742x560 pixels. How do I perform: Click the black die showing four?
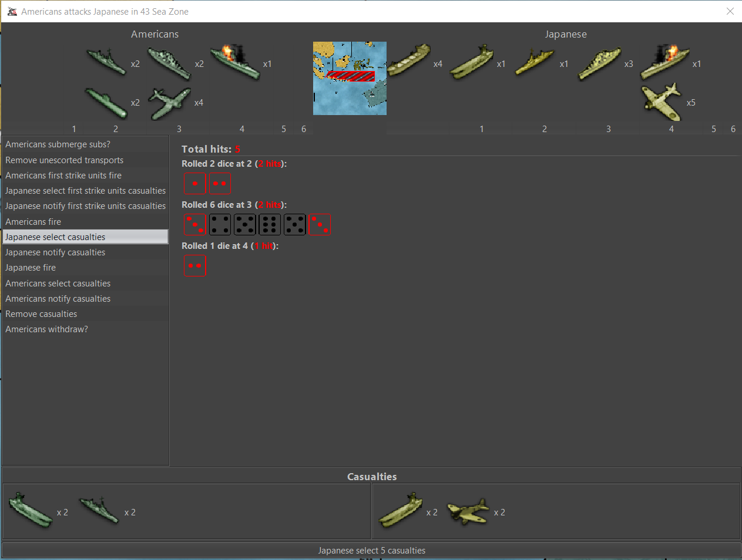click(220, 224)
